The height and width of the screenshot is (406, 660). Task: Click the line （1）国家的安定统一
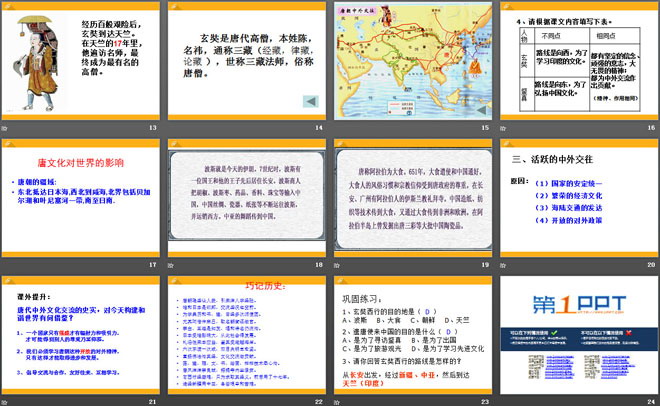pos(568,183)
